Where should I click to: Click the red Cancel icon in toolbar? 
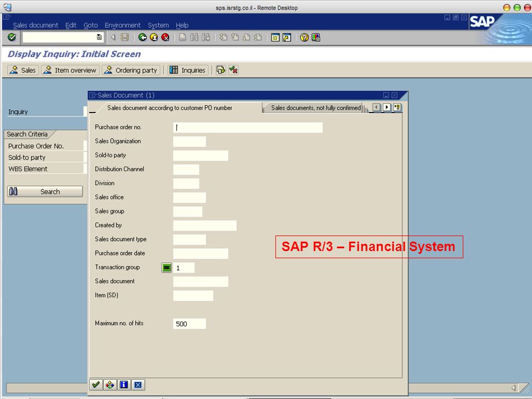(165, 37)
